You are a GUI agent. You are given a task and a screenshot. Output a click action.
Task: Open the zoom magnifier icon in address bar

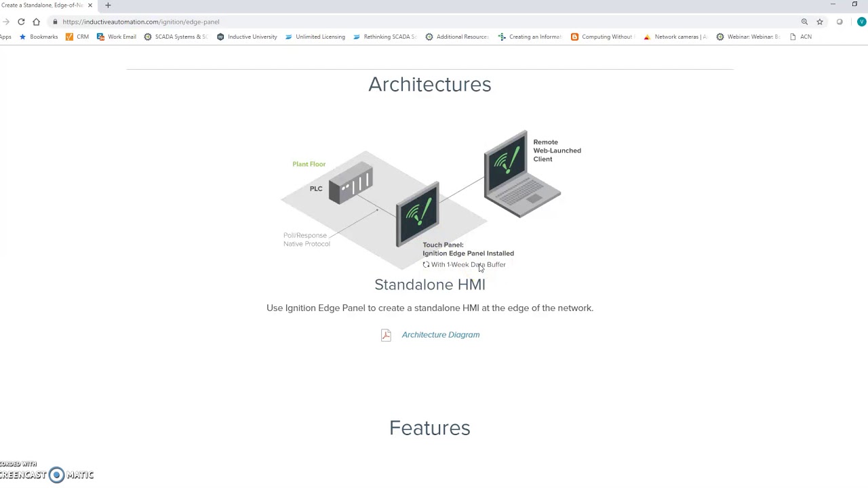point(804,22)
